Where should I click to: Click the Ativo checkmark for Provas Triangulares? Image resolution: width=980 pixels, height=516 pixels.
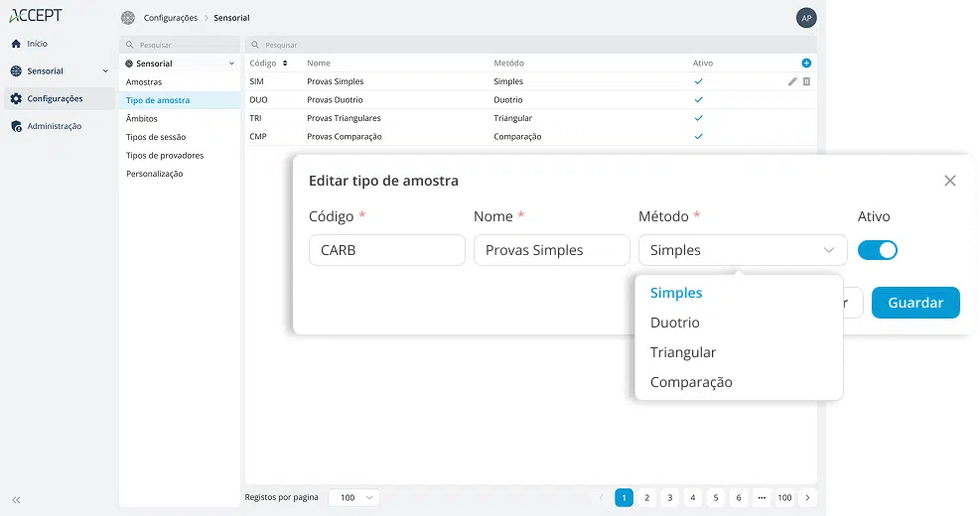click(x=699, y=118)
